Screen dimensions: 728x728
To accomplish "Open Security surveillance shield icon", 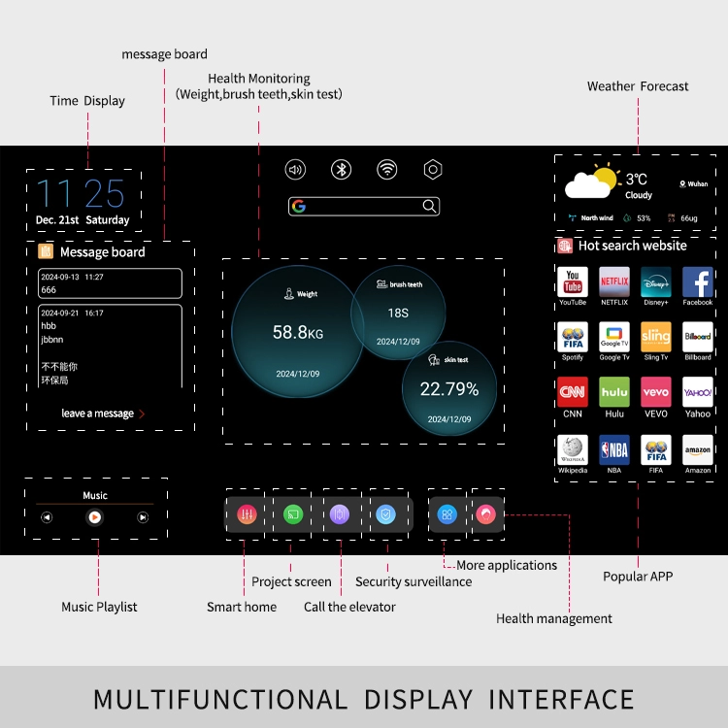I will click(386, 514).
